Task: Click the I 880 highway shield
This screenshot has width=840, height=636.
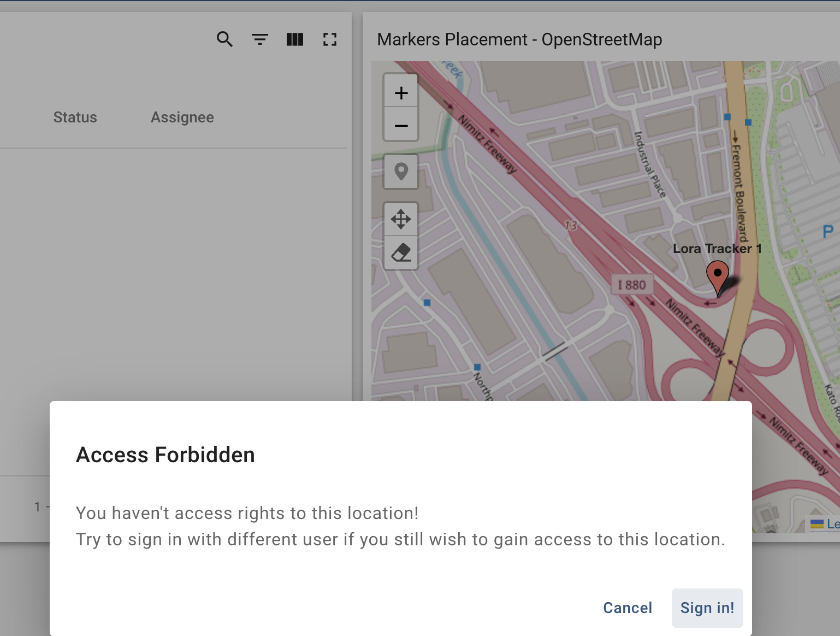Action: pos(632,285)
